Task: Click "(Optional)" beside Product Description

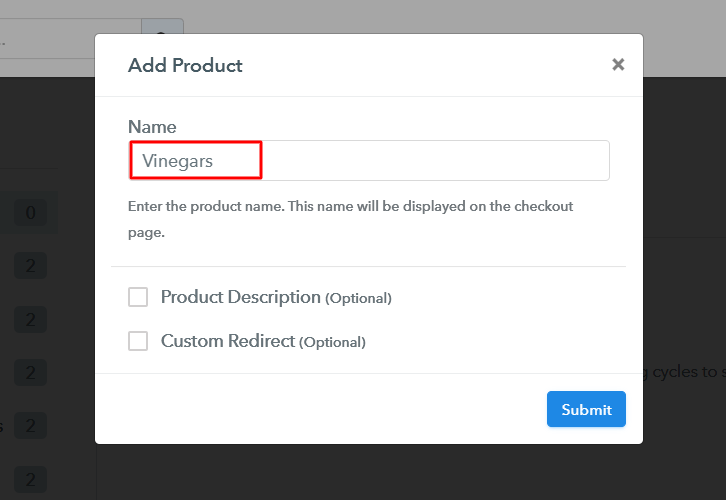Action: [358, 298]
